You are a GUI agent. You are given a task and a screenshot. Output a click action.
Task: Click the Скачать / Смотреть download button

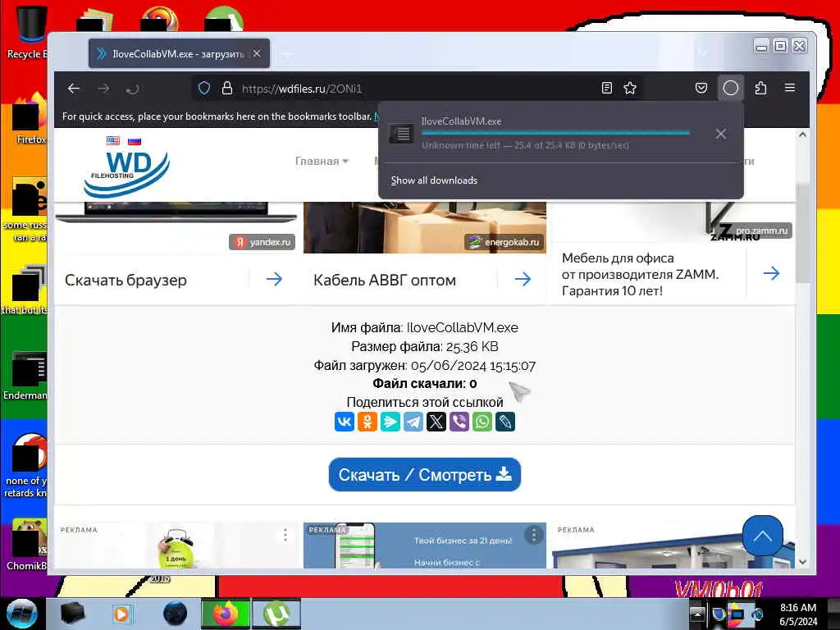[x=425, y=474]
